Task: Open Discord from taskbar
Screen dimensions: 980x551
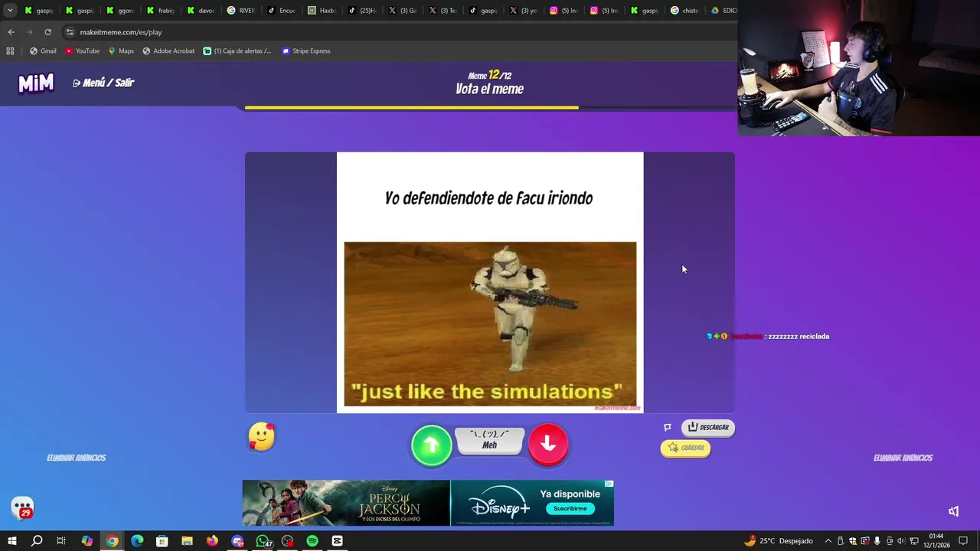Action: point(237,541)
